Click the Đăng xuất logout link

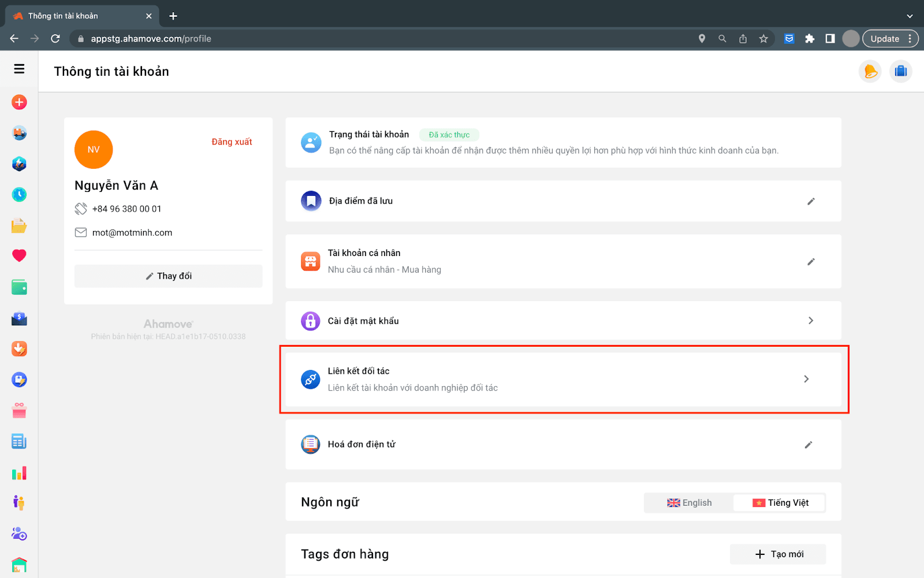[x=232, y=142]
